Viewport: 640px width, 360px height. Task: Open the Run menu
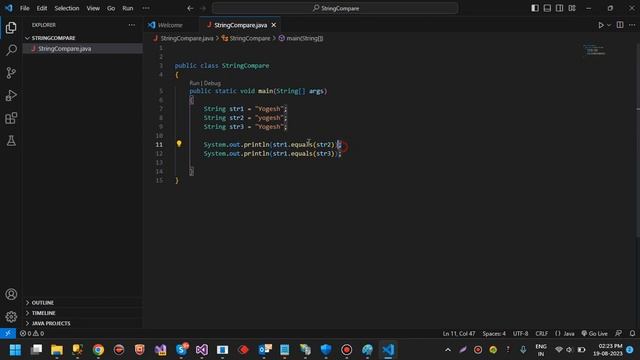click(x=128, y=8)
